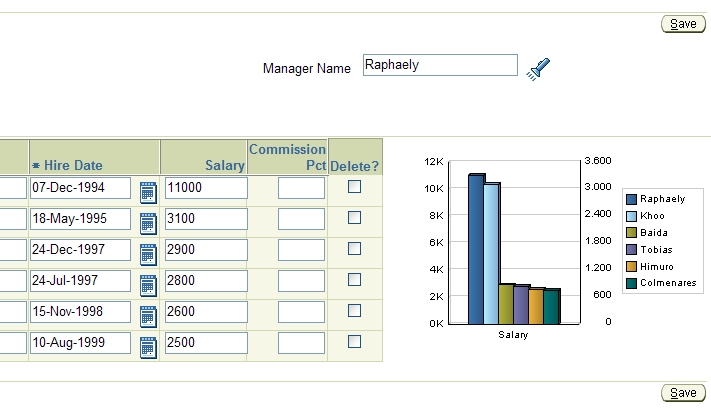Click the salary field containing 3100
711x408 pixels.
pyautogui.click(x=206, y=219)
